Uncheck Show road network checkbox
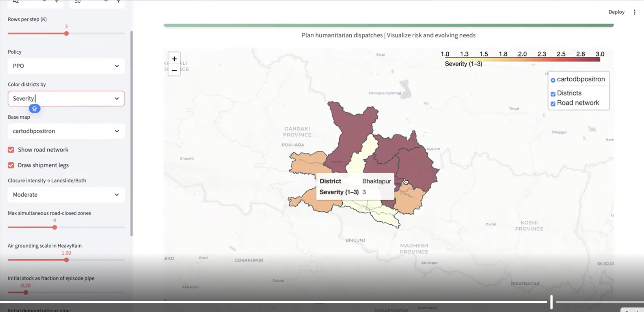The height and width of the screenshot is (312, 644). 11,150
